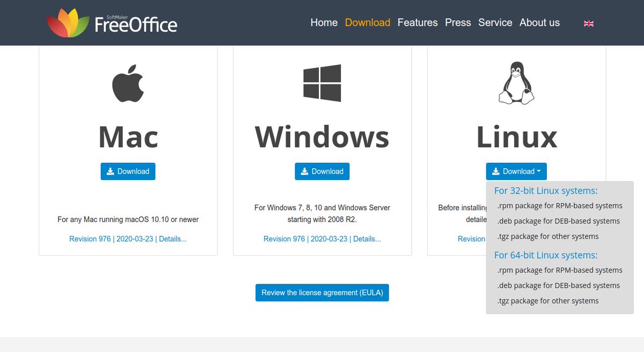Screen dimensions: 644x352
Task: Click the British flag language selector
Action: pyautogui.click(x=589, y=23)
